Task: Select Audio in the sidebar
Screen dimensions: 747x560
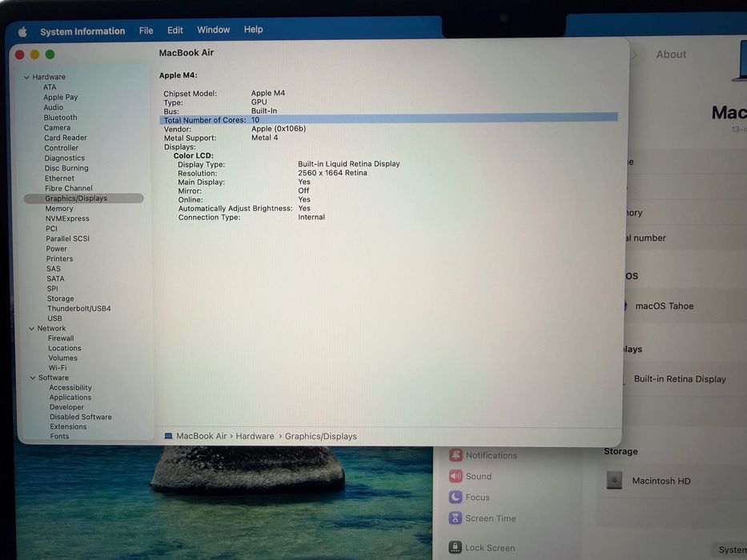Action: pos(54,108)
